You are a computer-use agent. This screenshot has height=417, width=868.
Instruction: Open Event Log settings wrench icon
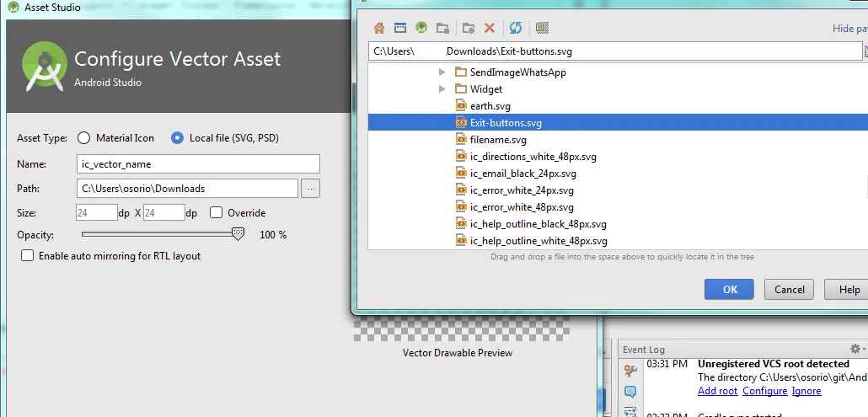click(630, 372)
